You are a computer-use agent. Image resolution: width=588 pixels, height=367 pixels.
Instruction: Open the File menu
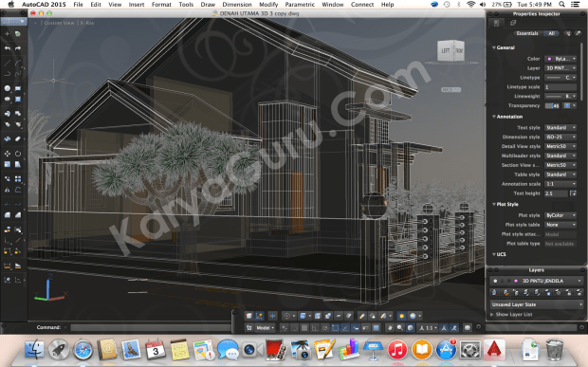(x=78, y=5)
